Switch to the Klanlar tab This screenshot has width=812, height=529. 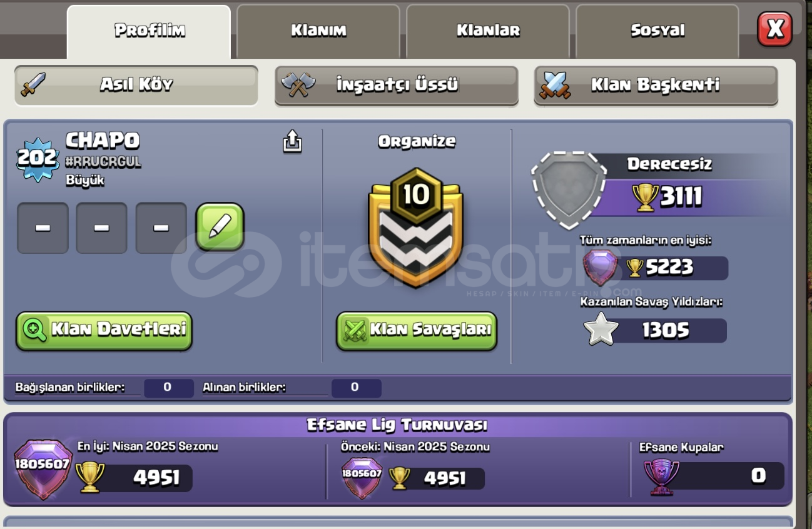click(488, 31)
